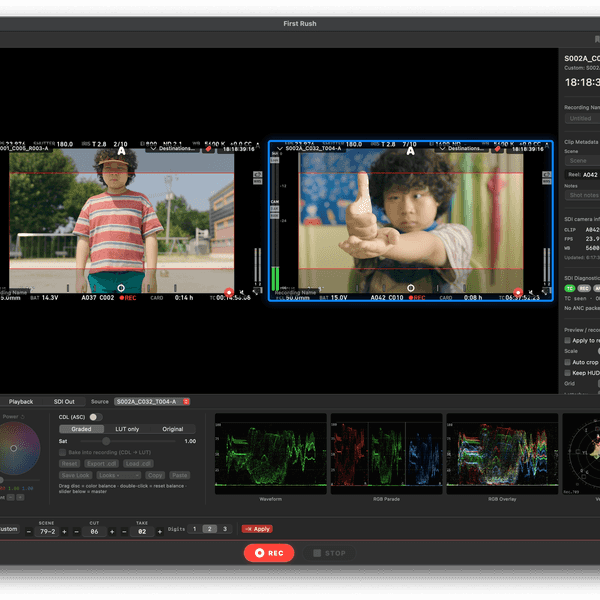Select the left camera feed A037

click(x=122, y=221)
